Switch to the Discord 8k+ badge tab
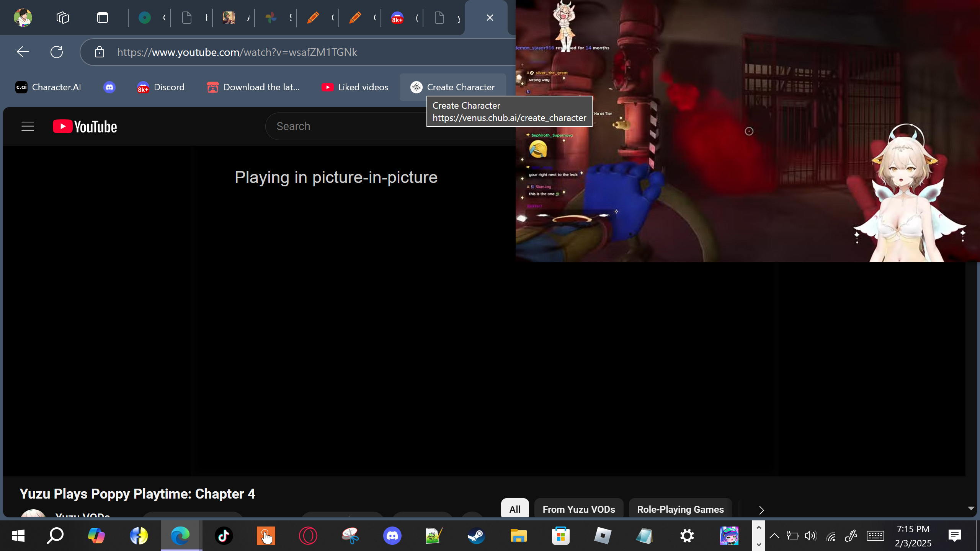This screenshot has width=980, height=551. [397, 18]
